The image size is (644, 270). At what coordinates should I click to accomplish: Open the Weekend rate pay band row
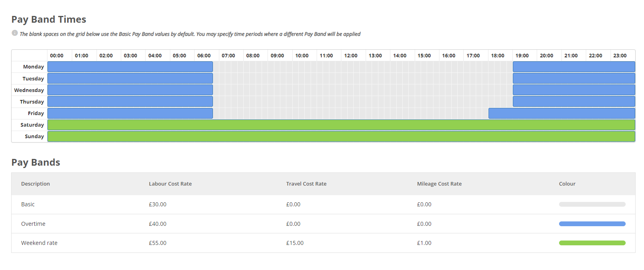[x=323, y=243]
